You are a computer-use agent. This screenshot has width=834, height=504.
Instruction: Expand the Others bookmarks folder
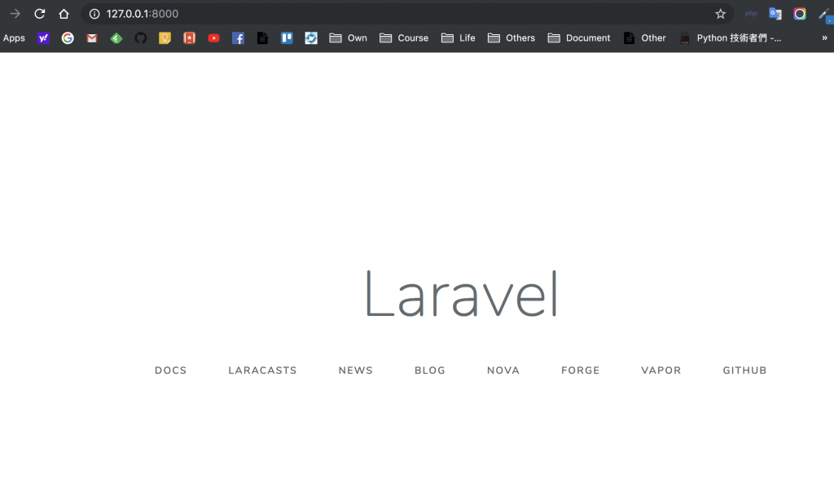click(x=511, y=37)
